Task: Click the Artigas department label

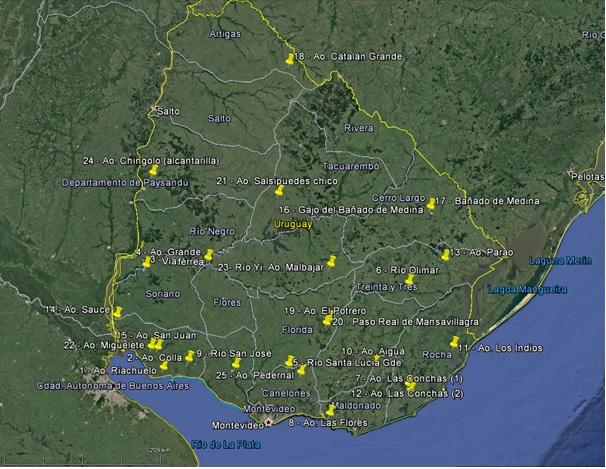Action: [225, 33]
